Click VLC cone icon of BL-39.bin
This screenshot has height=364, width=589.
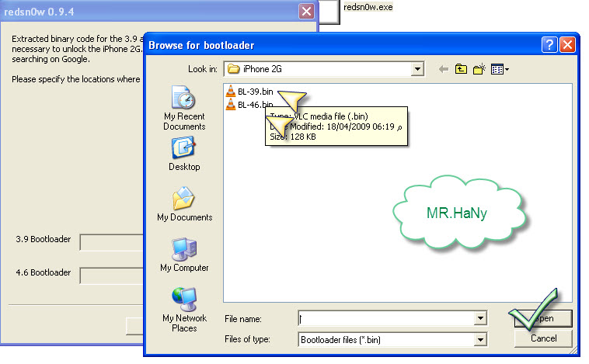click(230, 91)
